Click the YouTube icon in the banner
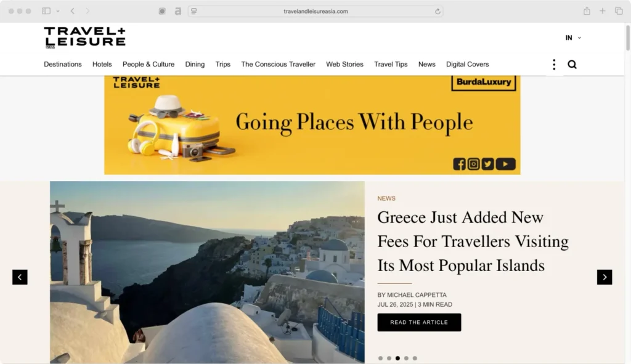 505,164
